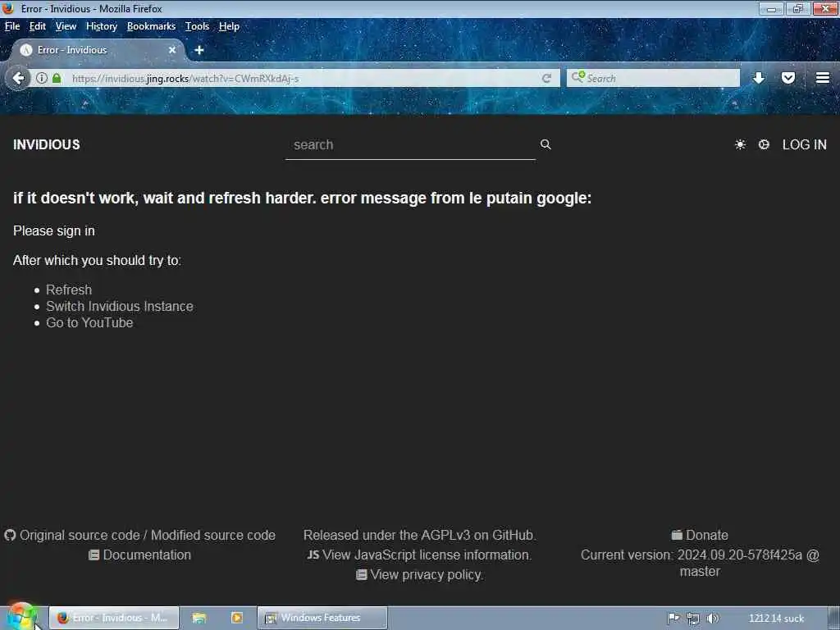The image size is (840, 630).
Task: Launch media player from the taskbar
Action: point(236,618)
